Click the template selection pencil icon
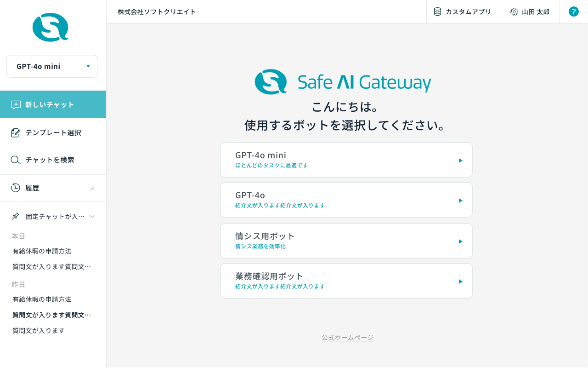This screenshot has height=368, width=588. 16,133
